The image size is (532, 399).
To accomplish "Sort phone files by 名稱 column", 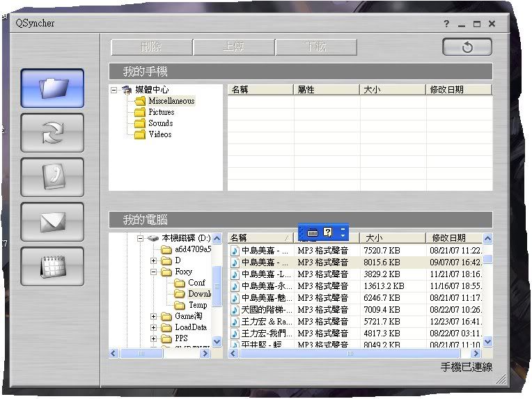I will (x=260, y=90).
